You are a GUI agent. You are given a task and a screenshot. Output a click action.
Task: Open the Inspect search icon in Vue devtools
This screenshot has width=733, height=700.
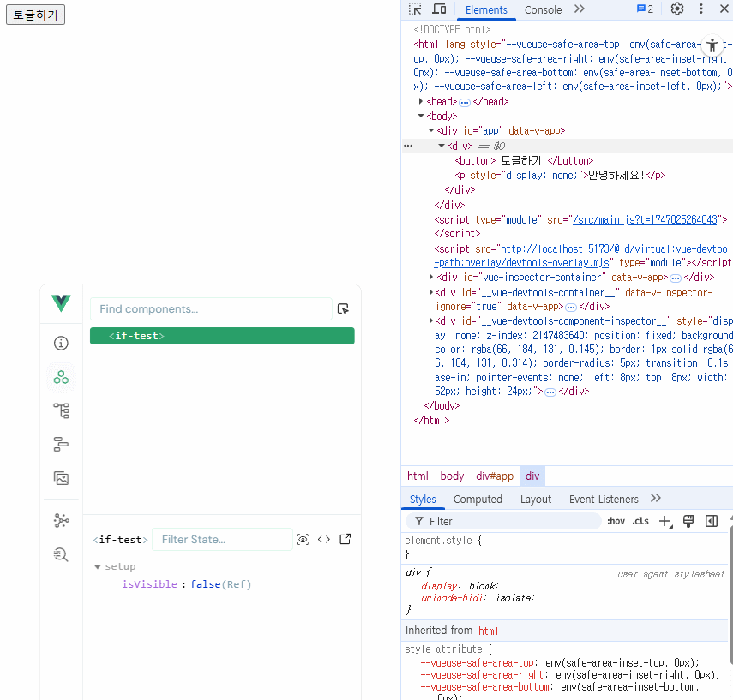click(x=61, y=554)
